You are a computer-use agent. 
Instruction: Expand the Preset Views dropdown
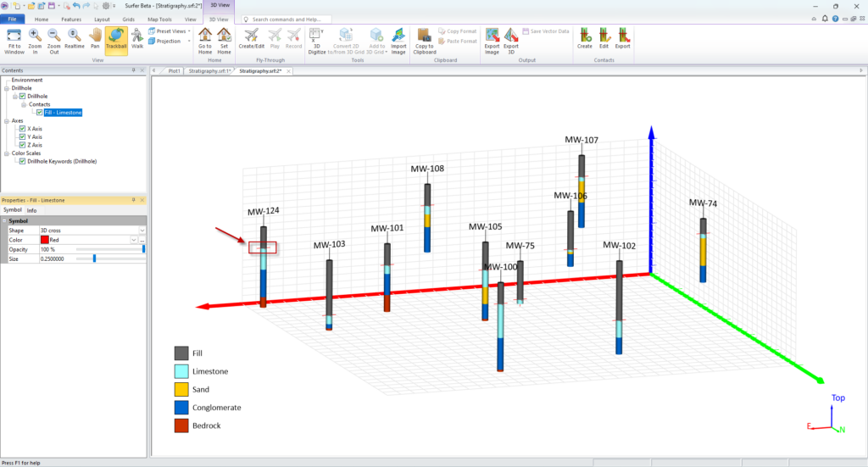pyautogui.click(x=170, y=31)
